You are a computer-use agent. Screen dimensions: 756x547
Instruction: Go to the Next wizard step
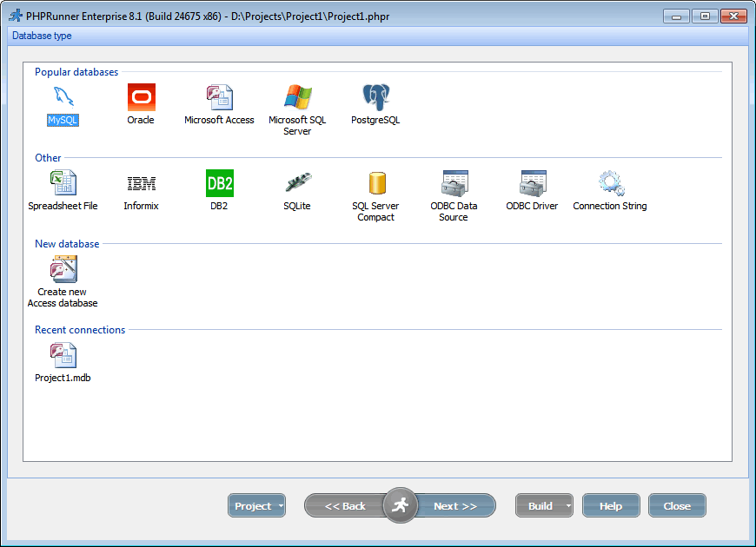[x=455, y=506]
